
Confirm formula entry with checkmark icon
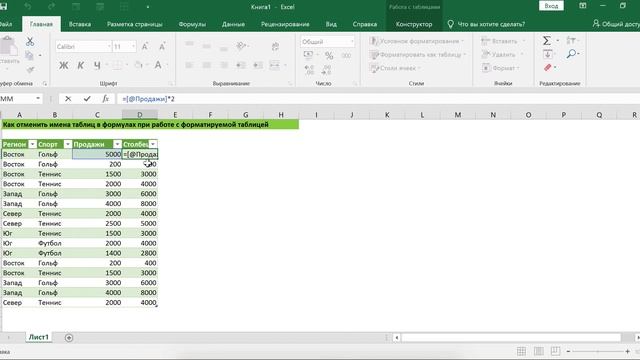pyautogui.click(x=87, y=99)
